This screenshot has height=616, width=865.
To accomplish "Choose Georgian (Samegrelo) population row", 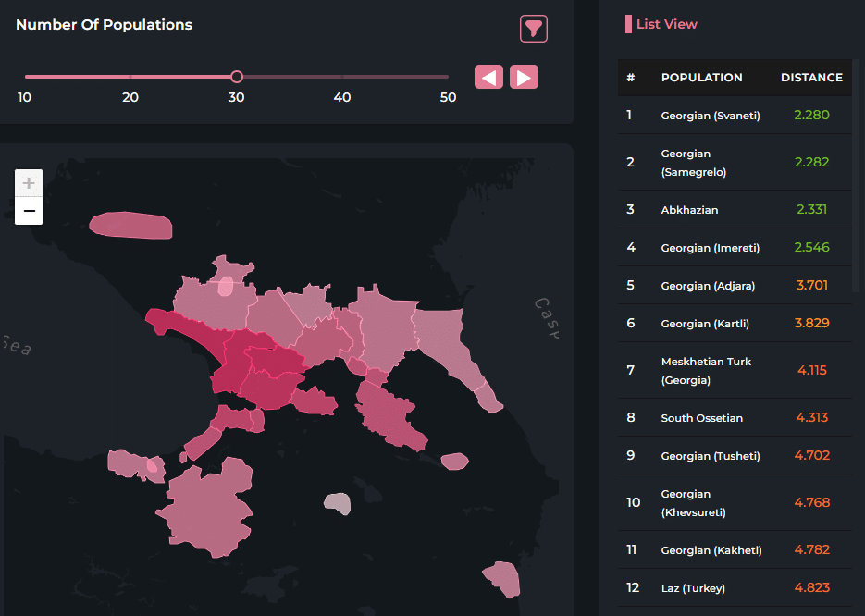I will (694, 163).
